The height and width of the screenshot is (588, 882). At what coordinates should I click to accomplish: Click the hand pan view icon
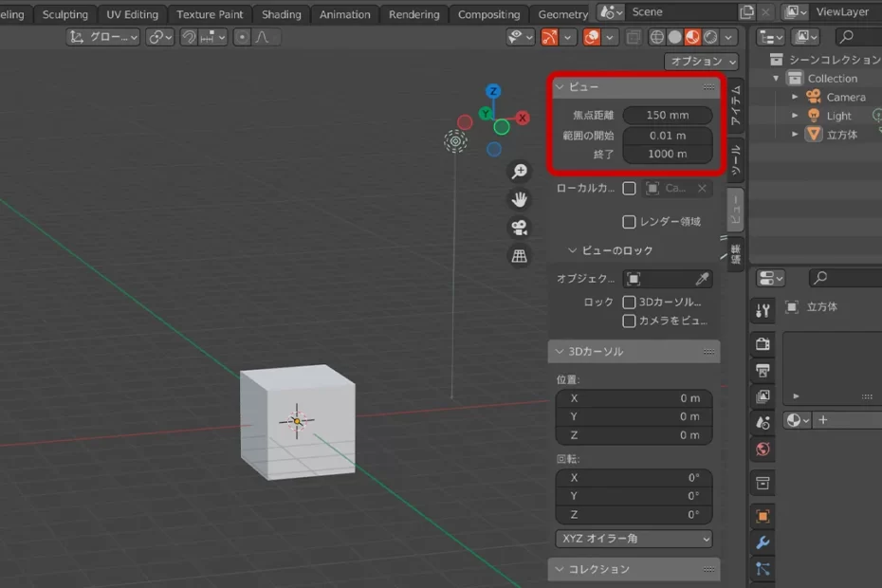520,199
